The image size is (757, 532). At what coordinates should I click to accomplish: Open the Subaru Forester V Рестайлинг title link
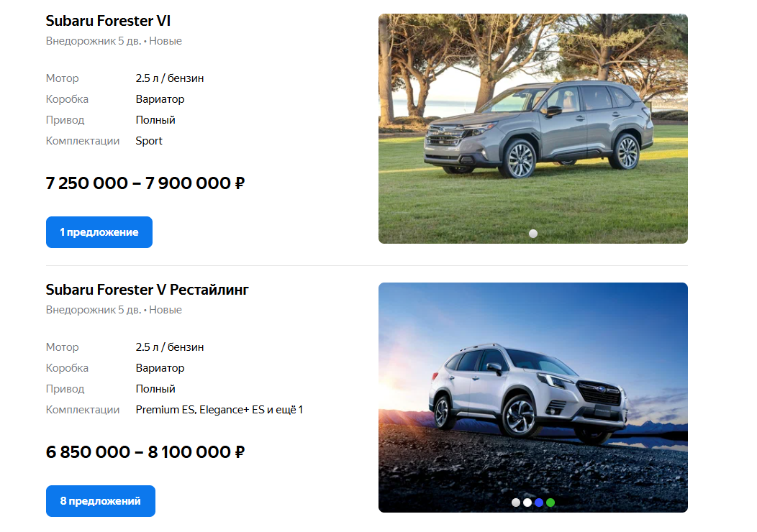point(148,290)
